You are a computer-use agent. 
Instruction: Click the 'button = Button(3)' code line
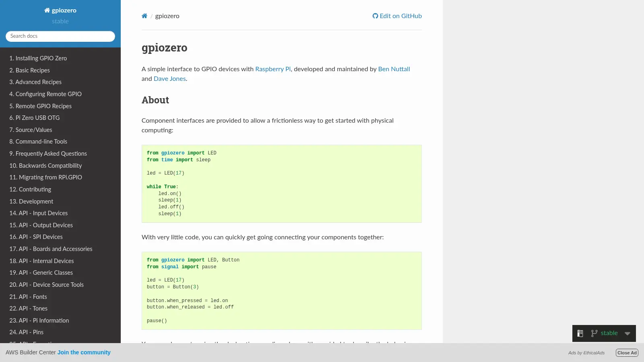173,287
